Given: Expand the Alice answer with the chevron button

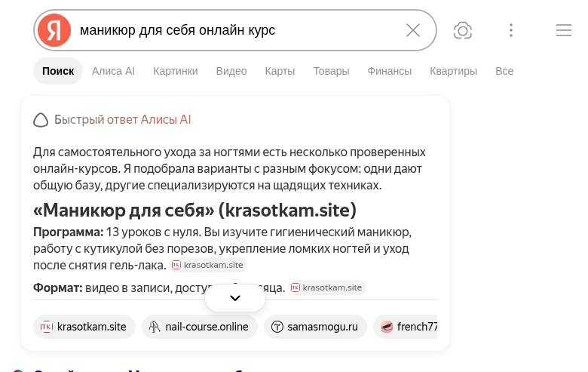Looking at the screenshot, I should coord(235,298).
